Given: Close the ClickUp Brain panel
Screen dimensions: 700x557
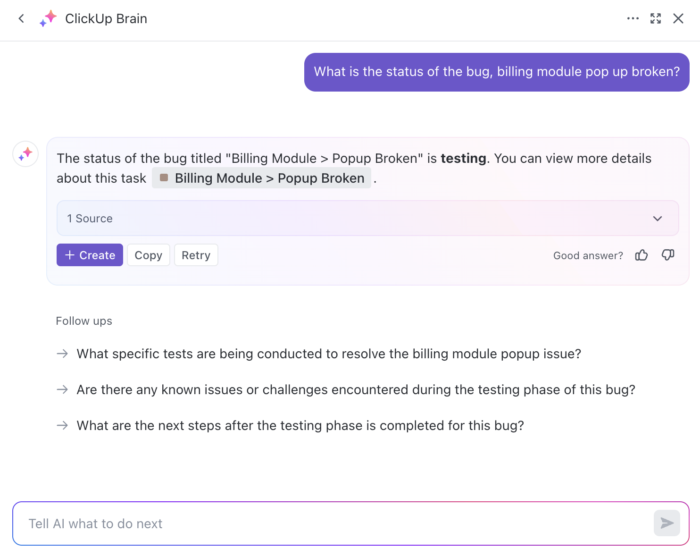Looking at the screenshot, I should [x=678, y=19].
